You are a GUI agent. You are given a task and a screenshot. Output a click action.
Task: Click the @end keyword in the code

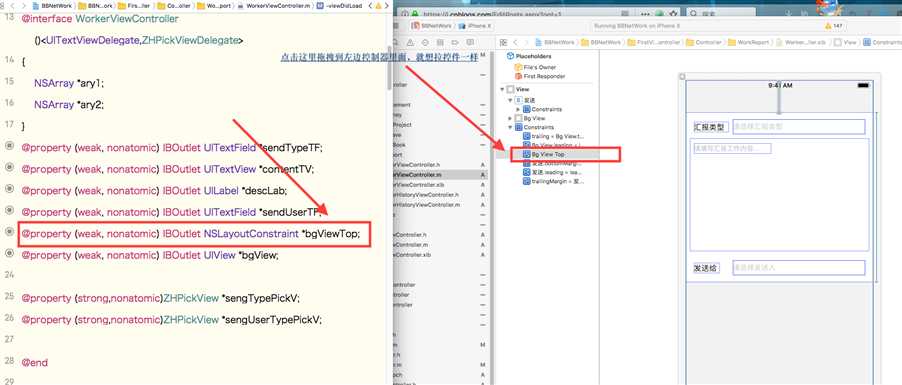point(35,363)
